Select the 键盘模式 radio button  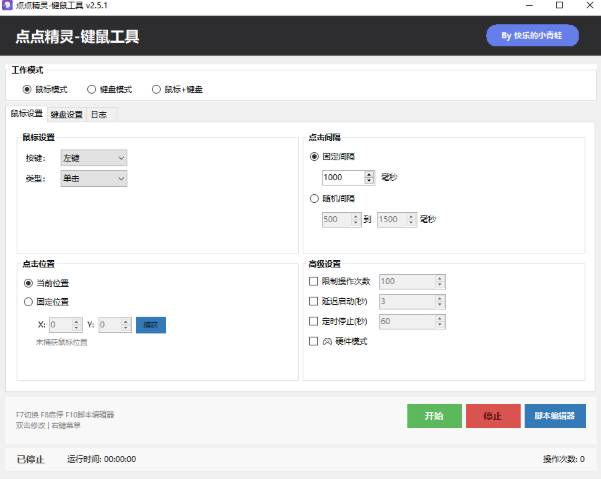[110, 90]
